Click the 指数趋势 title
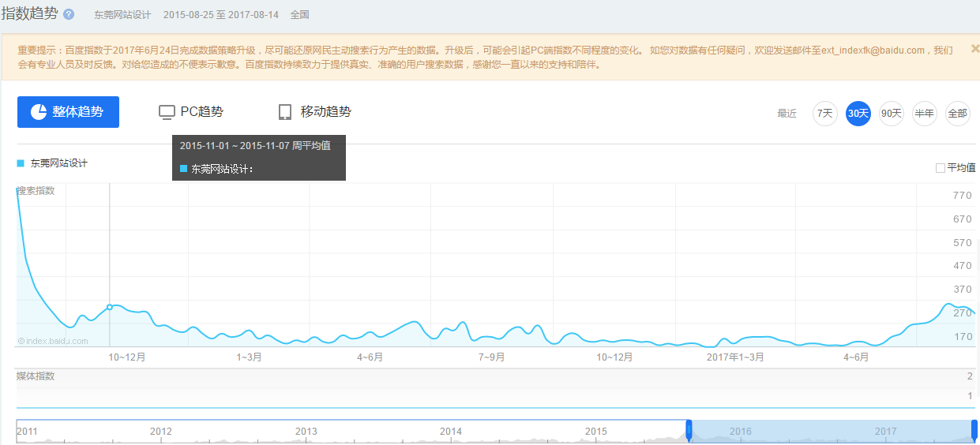This screenshot has height=445, width=980. coord(30,13)
